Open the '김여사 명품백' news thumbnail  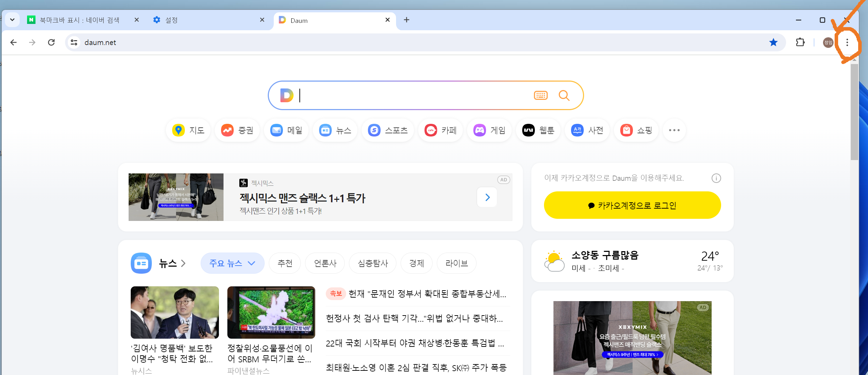point(175,312)
